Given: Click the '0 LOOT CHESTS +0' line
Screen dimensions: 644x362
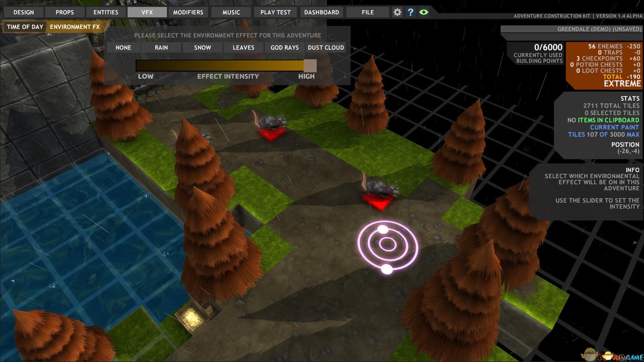Looking at the screenshot, I should pos(608,71).
